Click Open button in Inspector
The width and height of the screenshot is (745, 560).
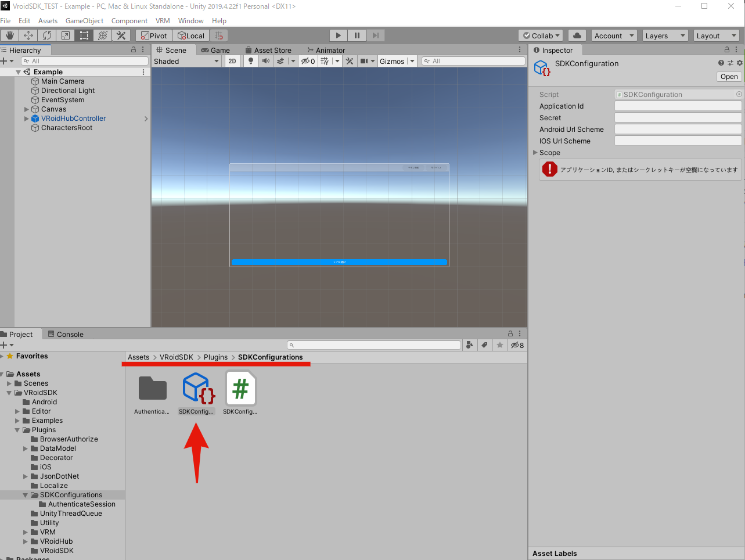[729, 77]
